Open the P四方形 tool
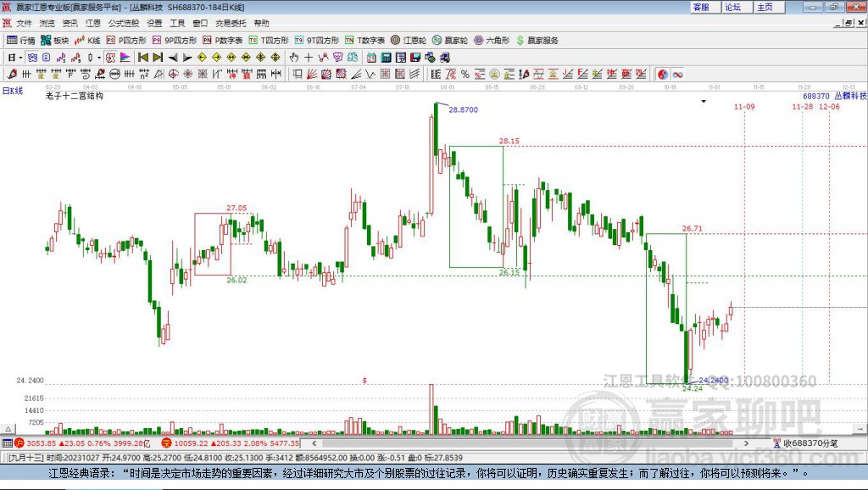Image resolution: width=868 pixels, height=490 pixels. pos(126,41)
